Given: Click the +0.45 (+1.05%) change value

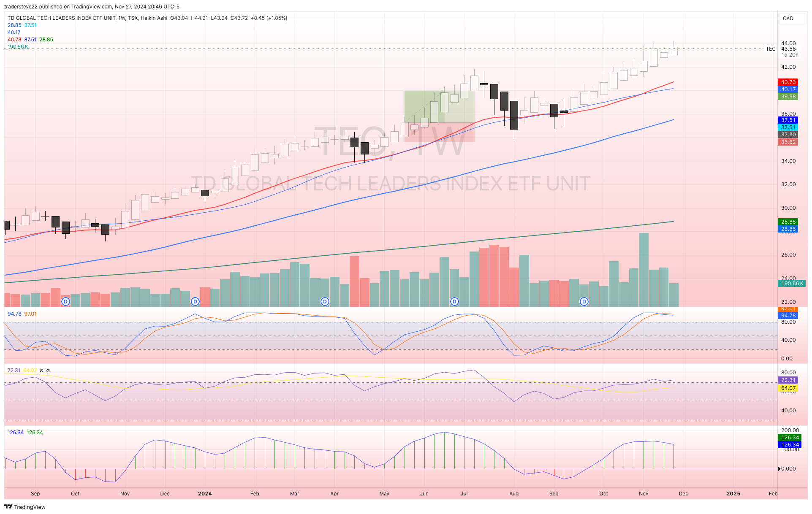Looking at the screenshot, I should (x=269, y=18).
